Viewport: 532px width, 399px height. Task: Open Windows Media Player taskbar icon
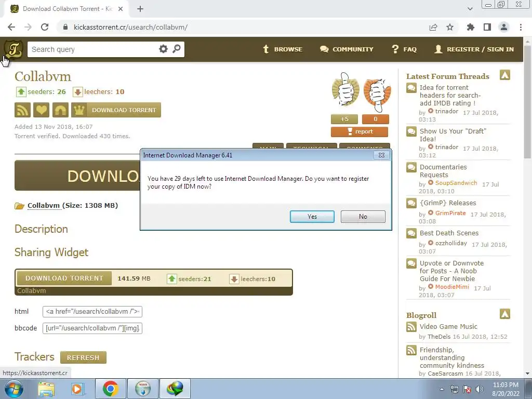click(77, 389)
